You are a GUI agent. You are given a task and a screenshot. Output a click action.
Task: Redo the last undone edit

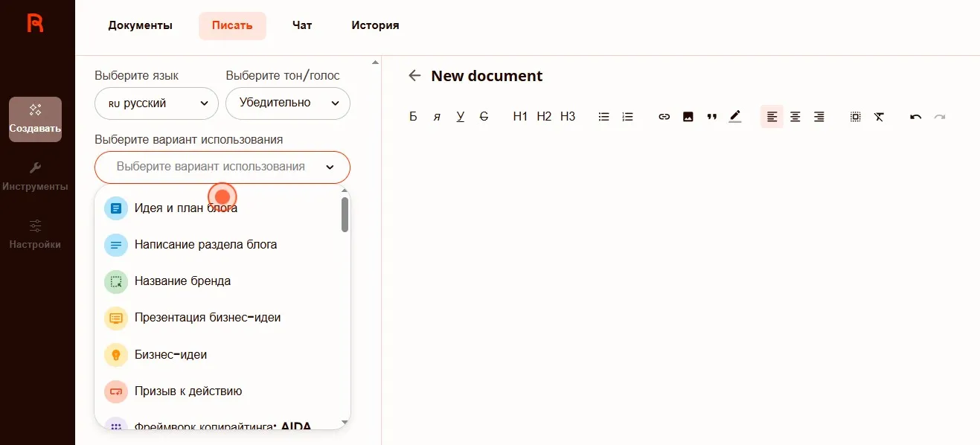tap(940, 117)
